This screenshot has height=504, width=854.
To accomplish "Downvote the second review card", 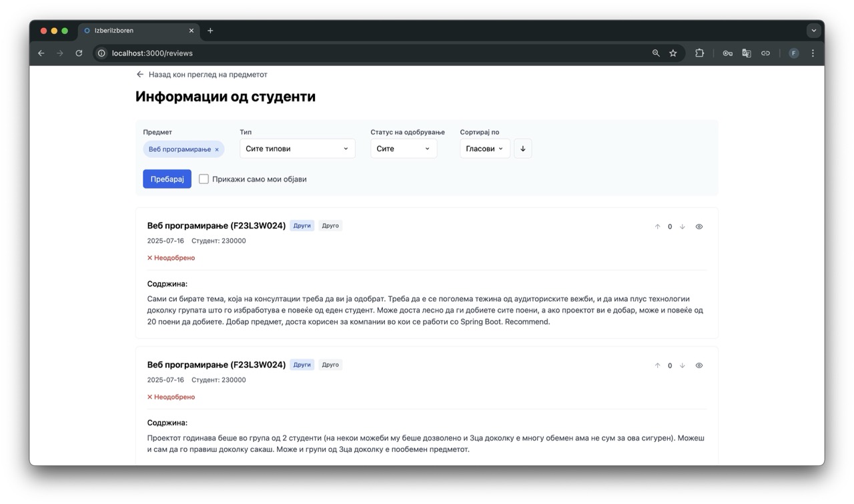I will tap(682, 365).
